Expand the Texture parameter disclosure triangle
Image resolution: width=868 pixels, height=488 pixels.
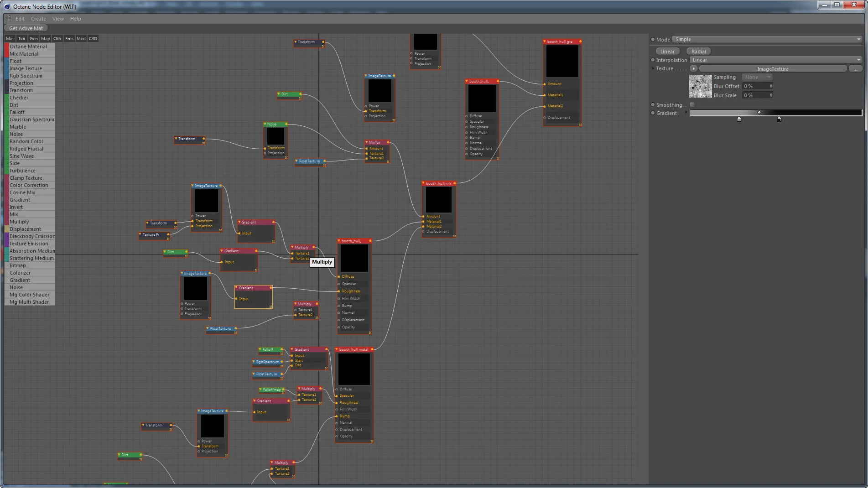[x=653, y=69]
